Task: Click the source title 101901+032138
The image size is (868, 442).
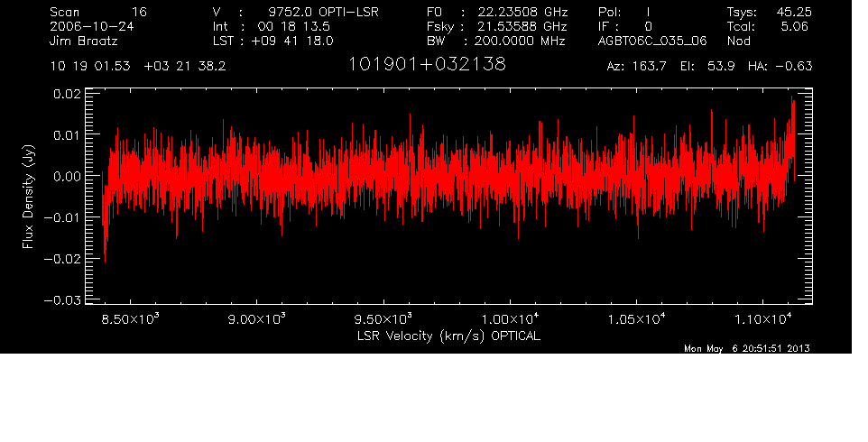Action: click(x=426, y=65)
